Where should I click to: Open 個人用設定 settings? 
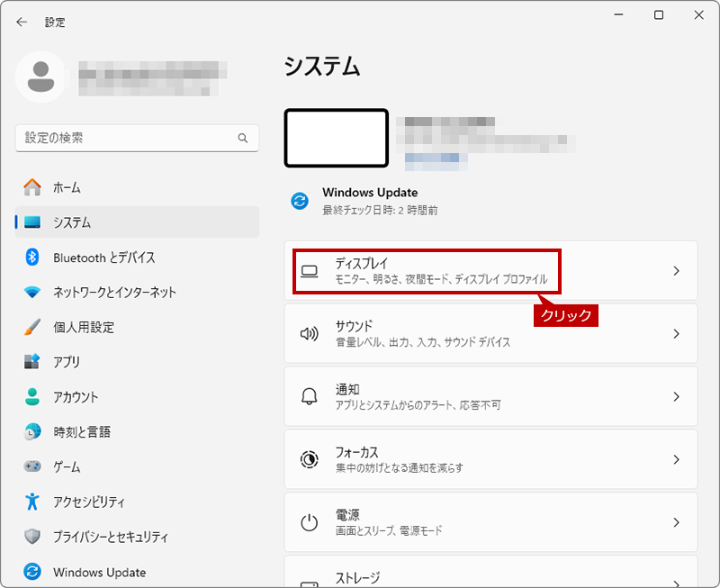tap(138, 327)
